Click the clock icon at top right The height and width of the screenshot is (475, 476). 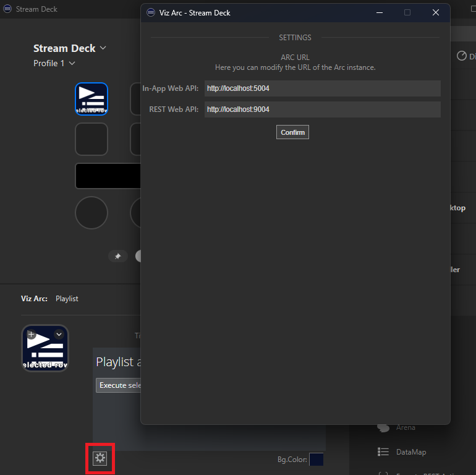tap(461, 56)
